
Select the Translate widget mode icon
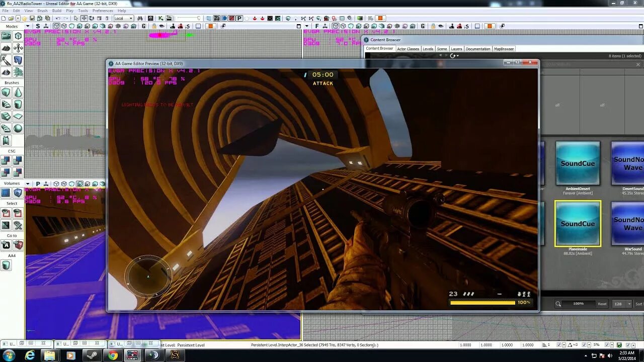click(84, 19)
